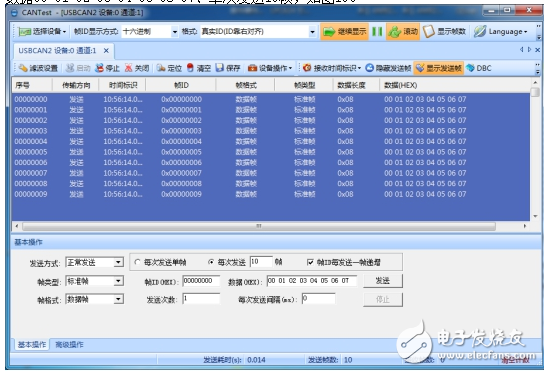544x372 pixels.
Task: Click the 发送帧数 status value
Action: (348, 360)
